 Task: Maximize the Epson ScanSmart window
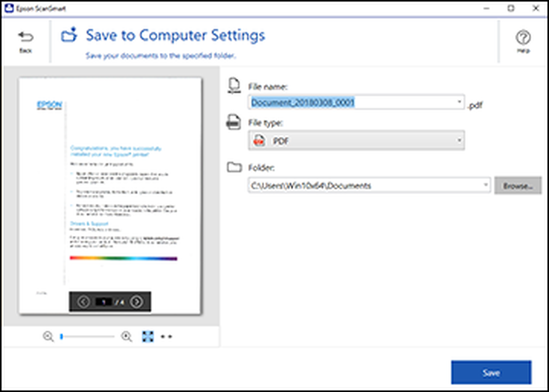511,9
